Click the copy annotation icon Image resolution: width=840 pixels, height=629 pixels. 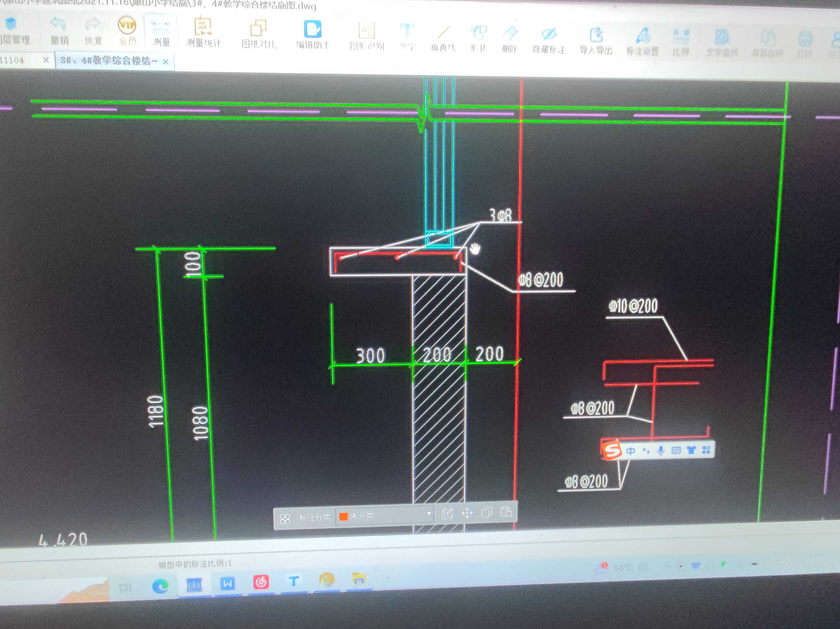486,512
